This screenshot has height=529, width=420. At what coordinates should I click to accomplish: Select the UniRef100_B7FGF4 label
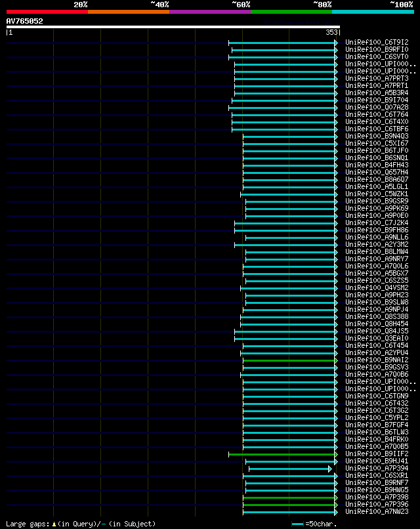click(x=377, y=425)
